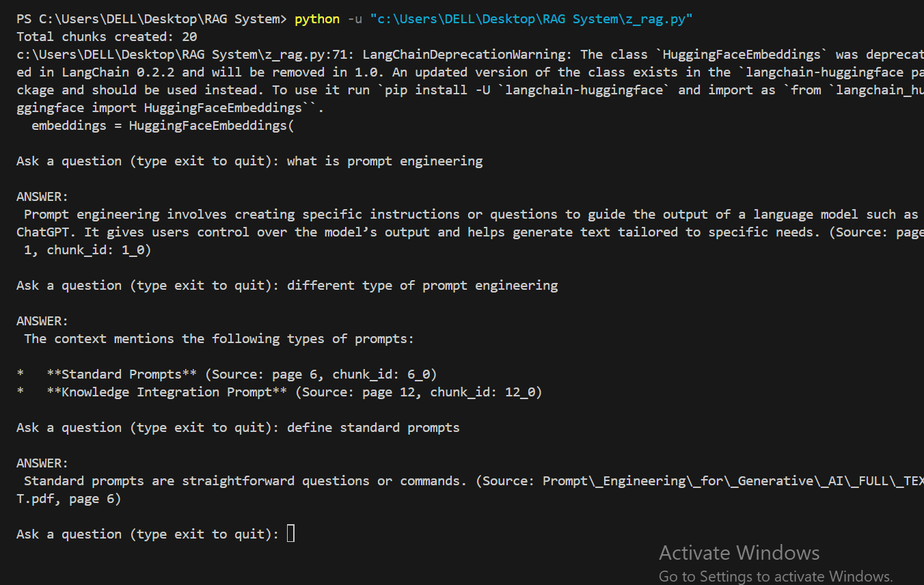This screenshot has width=924, height=585.
Task: Click the "different type of prompt engineering" question
Action: click(x=422, y=286)
